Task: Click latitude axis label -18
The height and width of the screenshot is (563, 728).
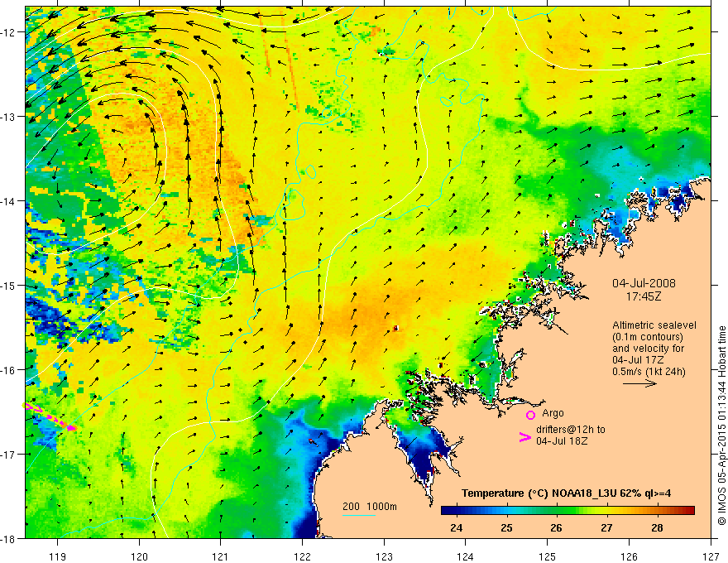Action: point(8,538)
